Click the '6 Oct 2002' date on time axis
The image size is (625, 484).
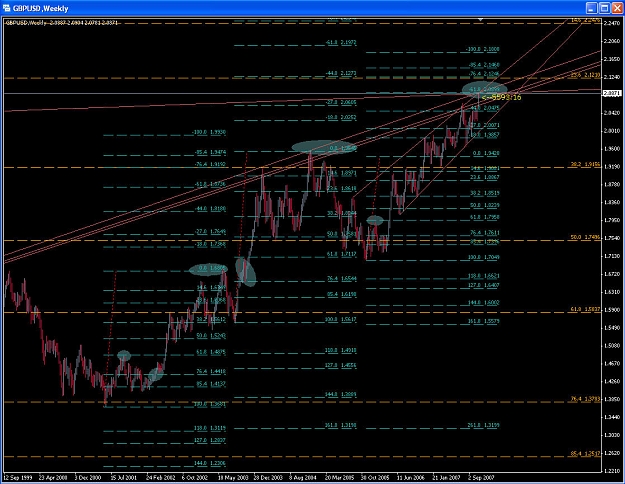click(x=195, y=477)
